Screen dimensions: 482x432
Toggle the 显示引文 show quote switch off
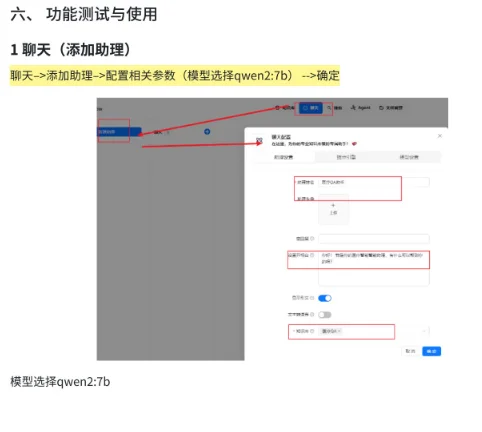[325, 298]
